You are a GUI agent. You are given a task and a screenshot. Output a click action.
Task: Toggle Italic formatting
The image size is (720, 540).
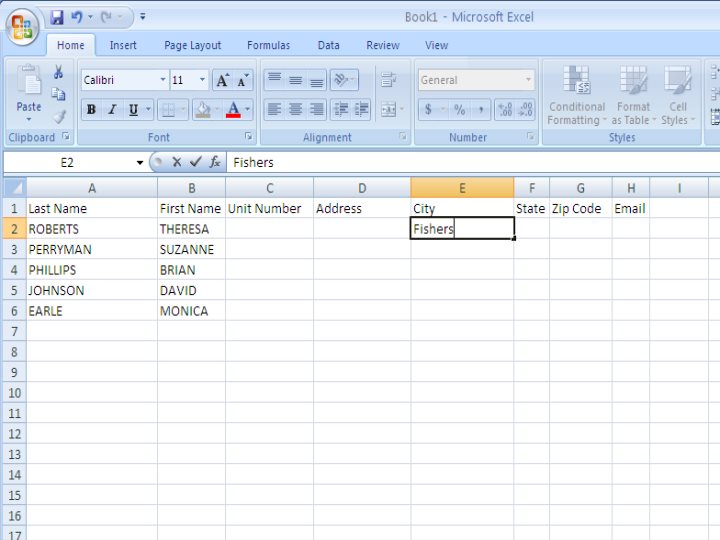[x=112, y=109]
